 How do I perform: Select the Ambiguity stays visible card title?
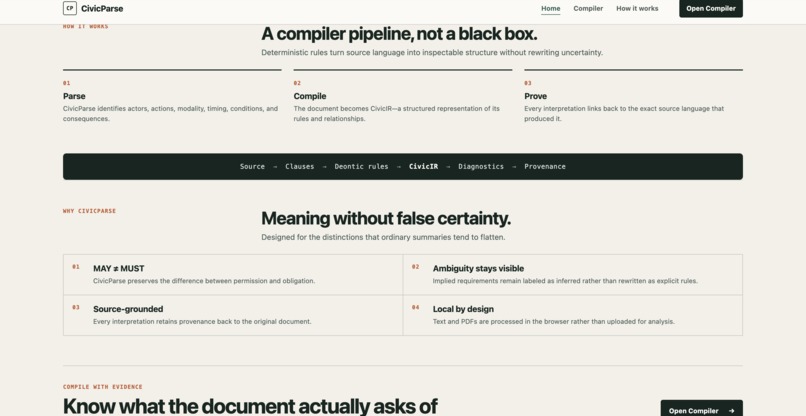click(x=478, y=268)
